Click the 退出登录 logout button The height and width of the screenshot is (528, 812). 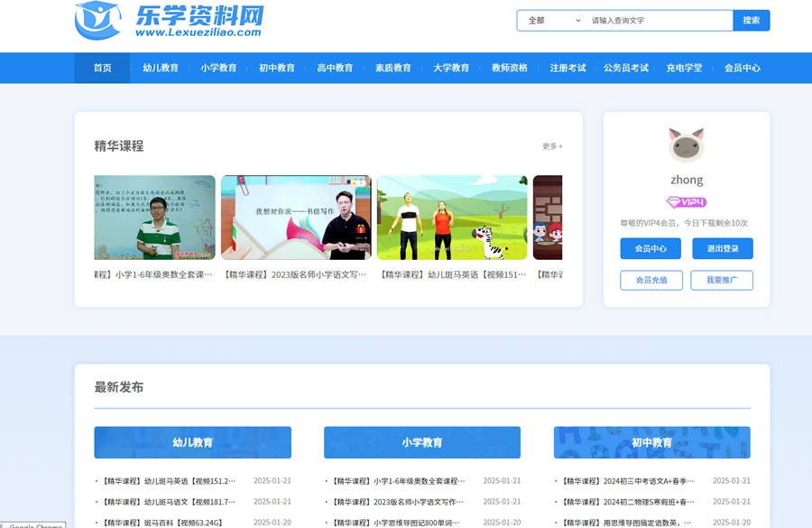[722, 248]
